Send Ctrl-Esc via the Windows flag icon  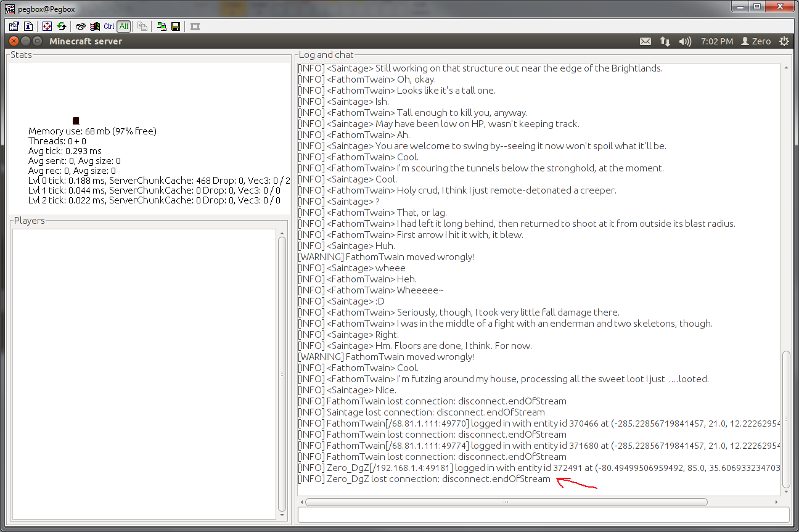(95, 27)
